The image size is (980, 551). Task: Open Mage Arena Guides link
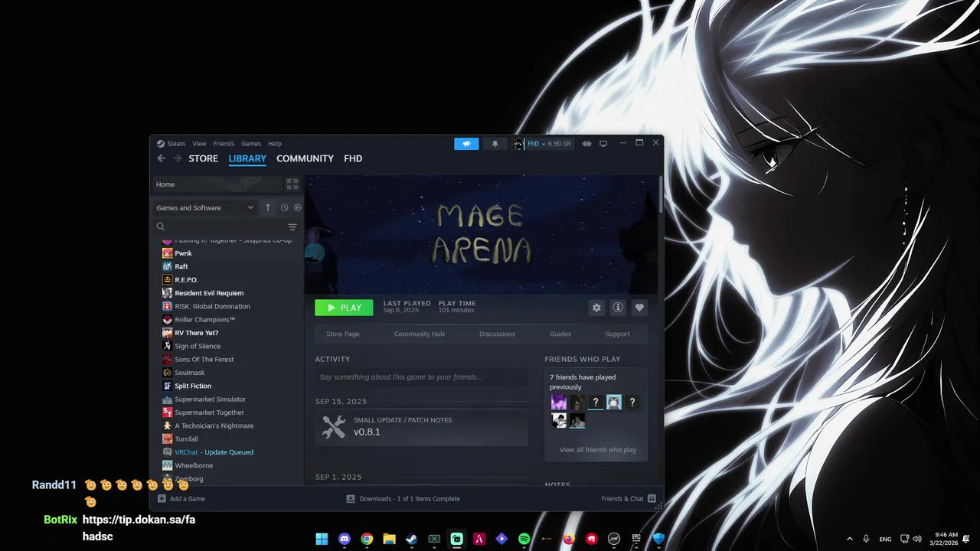(x=560, y=334)
